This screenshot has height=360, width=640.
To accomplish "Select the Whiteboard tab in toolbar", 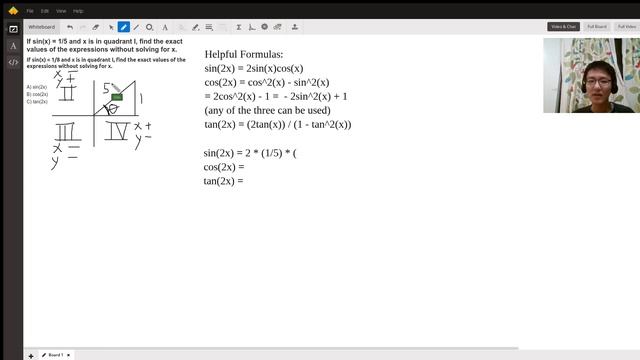I will (42, 27).
